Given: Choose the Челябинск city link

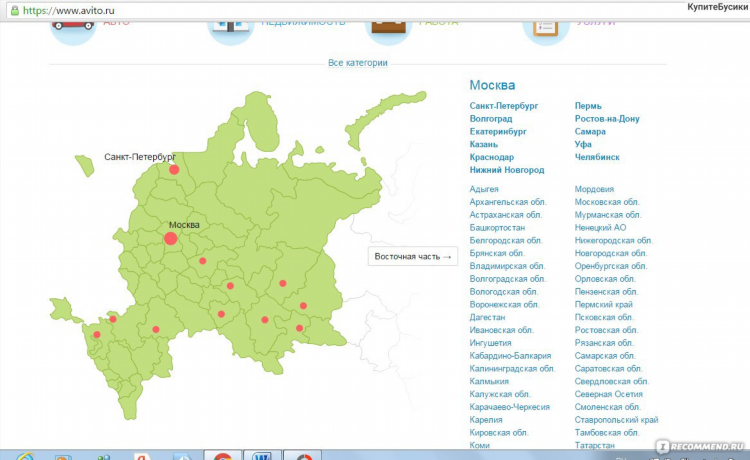Looking at the screenshot, I should 597,157.
